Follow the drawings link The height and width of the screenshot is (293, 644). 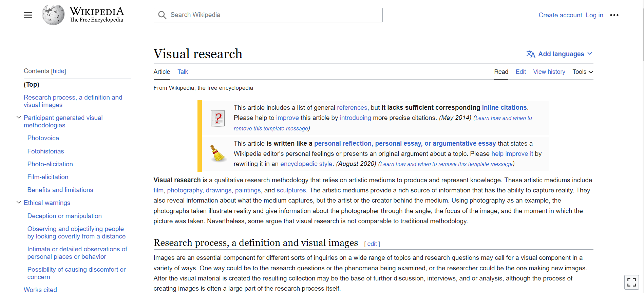click(x=219, y=190)
